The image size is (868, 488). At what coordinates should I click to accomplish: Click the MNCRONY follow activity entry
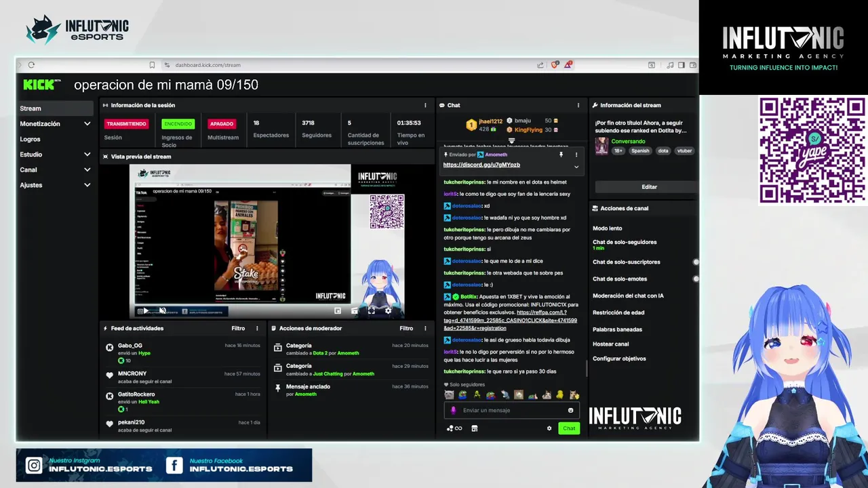point(182,377)
